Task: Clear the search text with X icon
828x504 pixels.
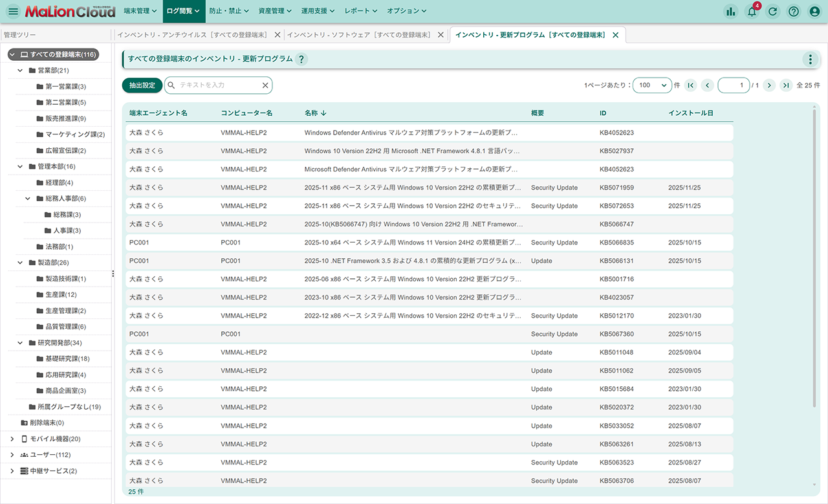Action: tap(265, 85)
